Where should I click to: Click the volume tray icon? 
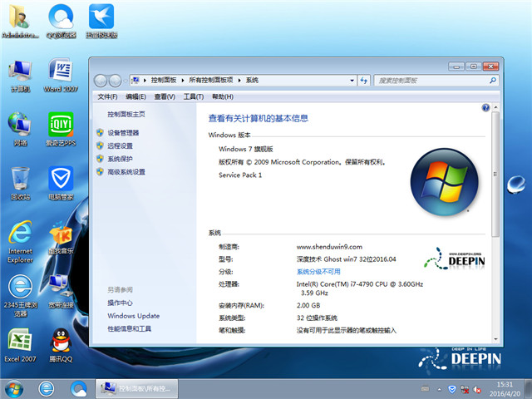point(477,390)
